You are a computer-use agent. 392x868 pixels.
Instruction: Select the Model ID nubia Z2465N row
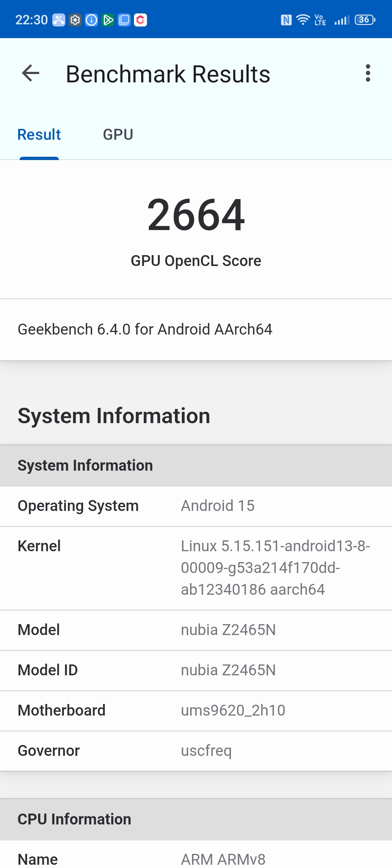click(196, 671)
